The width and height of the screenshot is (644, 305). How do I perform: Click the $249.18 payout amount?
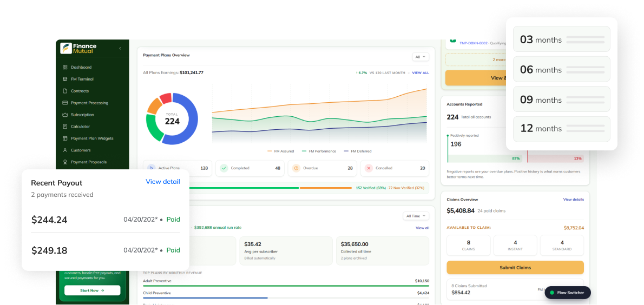[x=49, y=250]
